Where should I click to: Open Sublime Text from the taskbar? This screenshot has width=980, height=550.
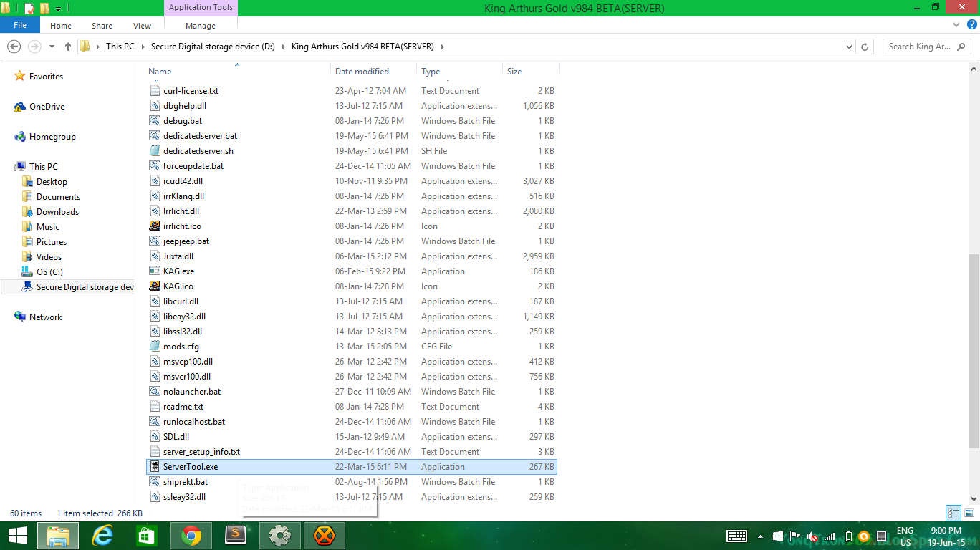point(236,536)
